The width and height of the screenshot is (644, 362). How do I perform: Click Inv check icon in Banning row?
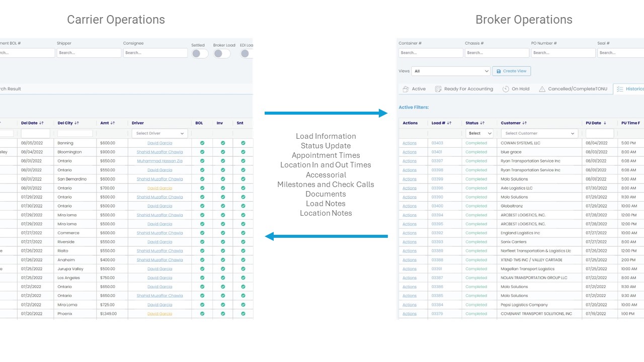[x=223, y=143]
